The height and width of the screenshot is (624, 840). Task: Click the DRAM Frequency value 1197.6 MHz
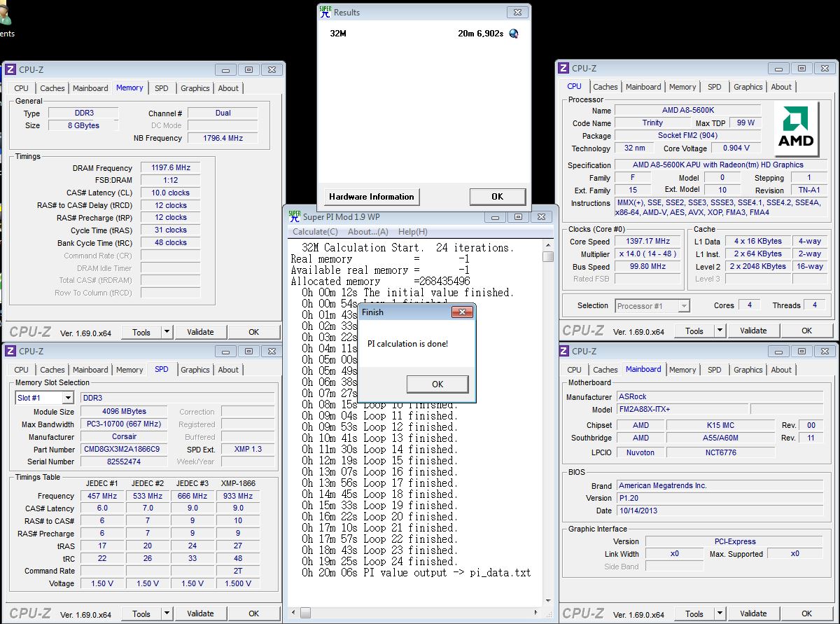click(x=170, y=168)
